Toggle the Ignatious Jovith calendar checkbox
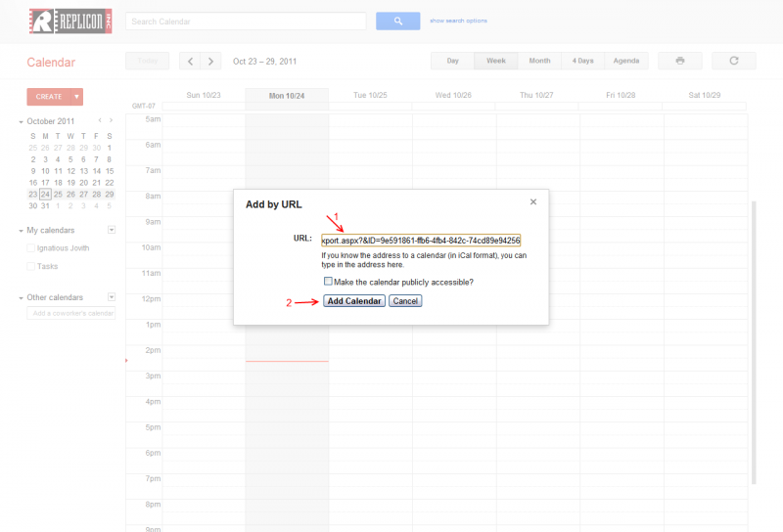 [30, 248]
